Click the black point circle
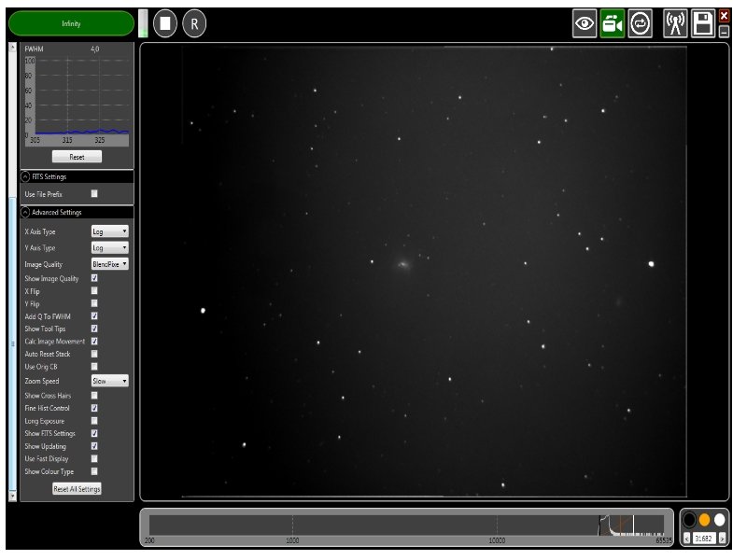 point(689,520)
